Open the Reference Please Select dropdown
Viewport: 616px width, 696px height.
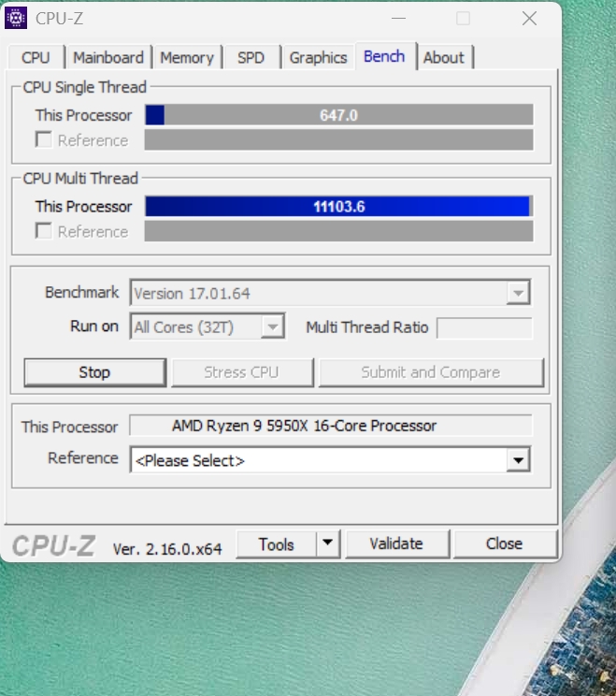tap(330, 460)
